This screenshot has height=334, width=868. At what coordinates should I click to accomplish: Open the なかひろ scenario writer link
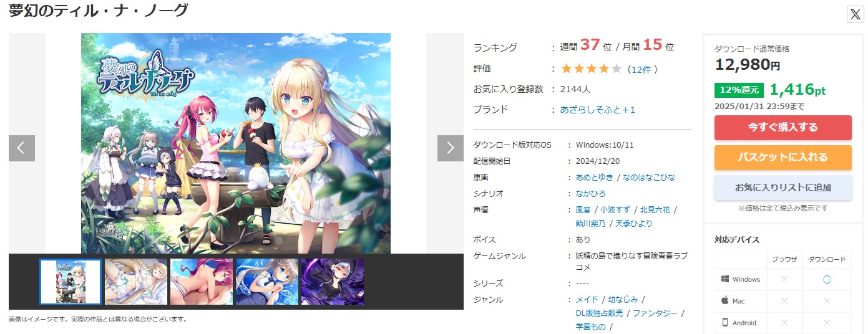(590, 194)
